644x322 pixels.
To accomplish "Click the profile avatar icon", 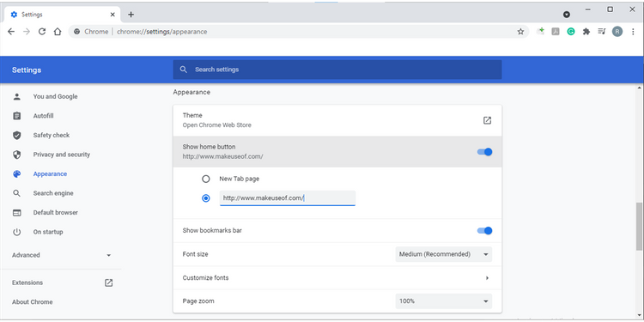I will pos(617,32).
